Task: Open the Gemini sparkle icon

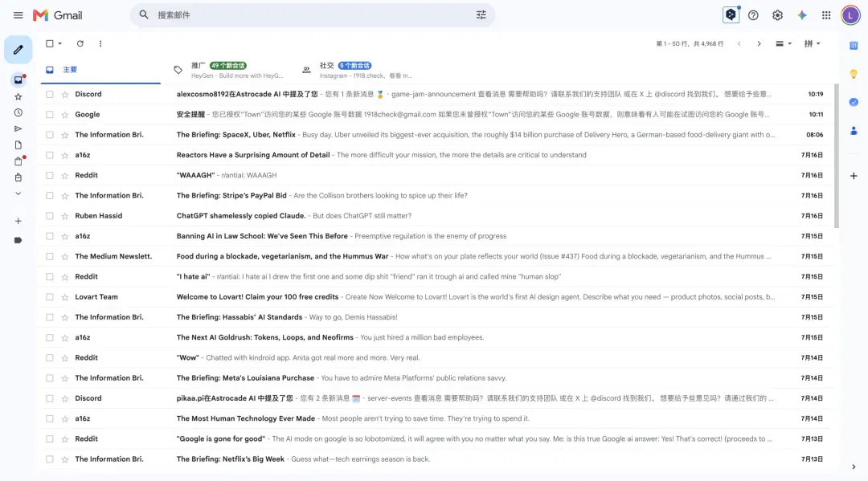Action: [x=802, y=15]
